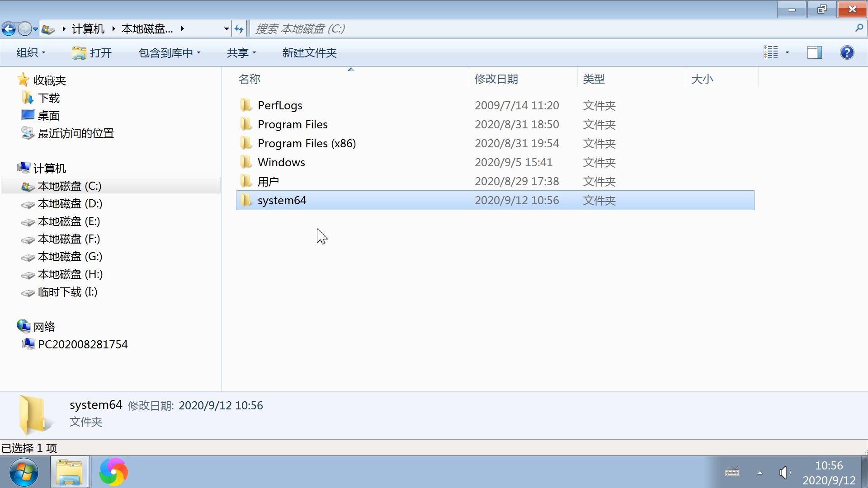868x488 pixels.
Task: Open 下载 folder in favorites
Action: point(48,98)
